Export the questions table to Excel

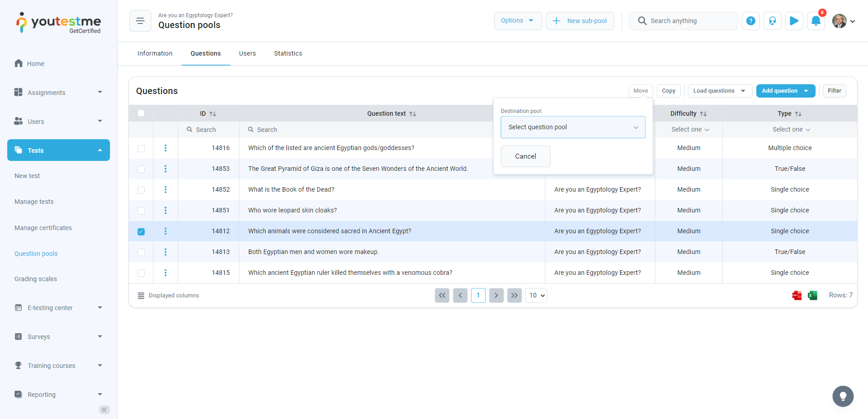coord(812,296)
